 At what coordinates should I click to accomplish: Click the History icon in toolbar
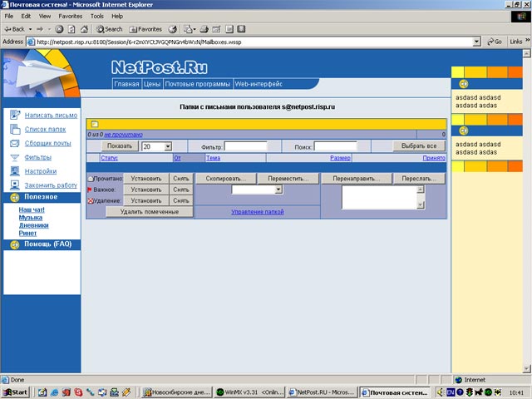pyautogui.click(x=173, y=29)
